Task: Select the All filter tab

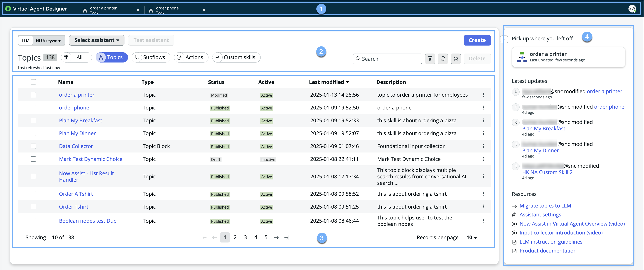Action: click(76, 57)
